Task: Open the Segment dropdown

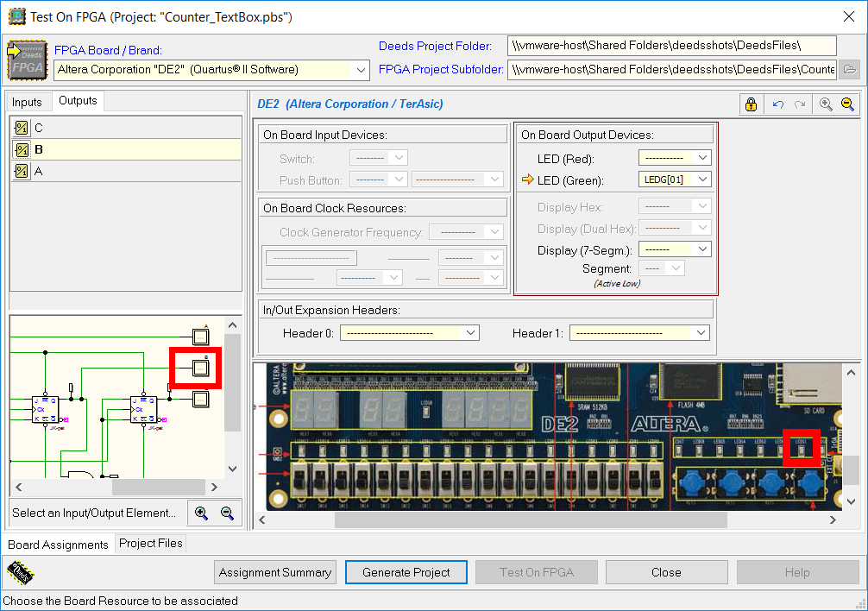Action: (676, 268)
